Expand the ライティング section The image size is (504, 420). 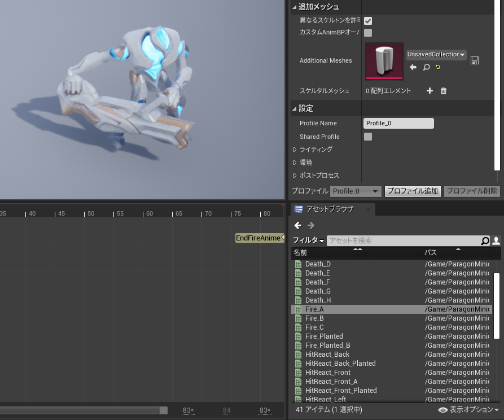tap(295, 150)
